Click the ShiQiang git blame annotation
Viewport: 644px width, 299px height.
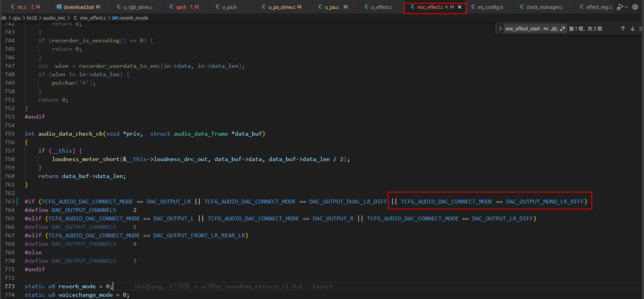click(234, 286)
